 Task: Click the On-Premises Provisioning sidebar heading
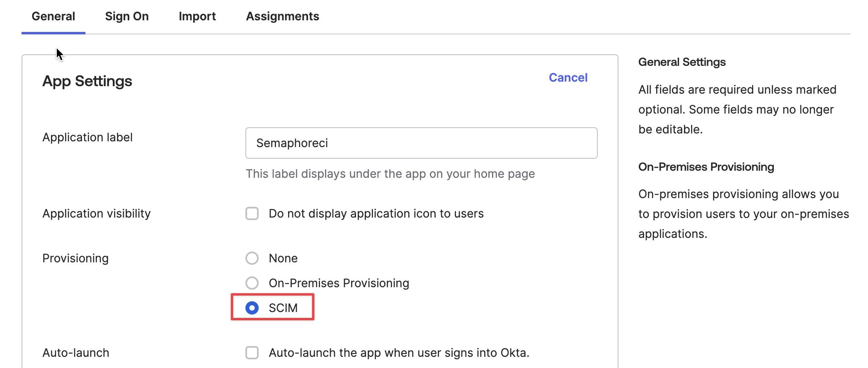pos(706,167)
